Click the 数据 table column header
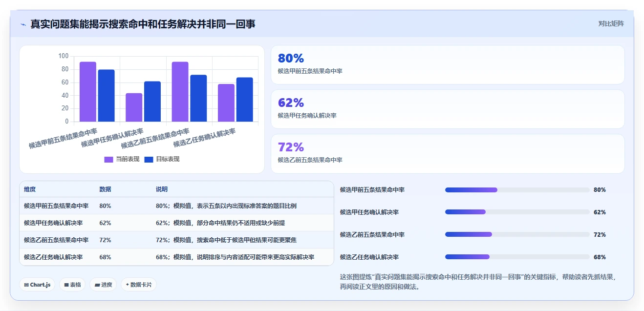This screenshot has height=311, width=644. pos(105,189)
